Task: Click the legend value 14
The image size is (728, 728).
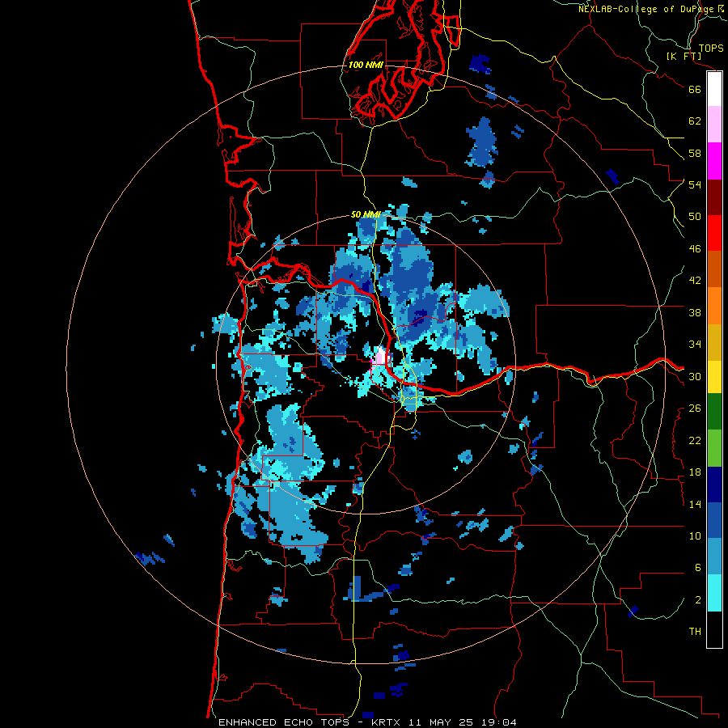Action: [695, 504]
